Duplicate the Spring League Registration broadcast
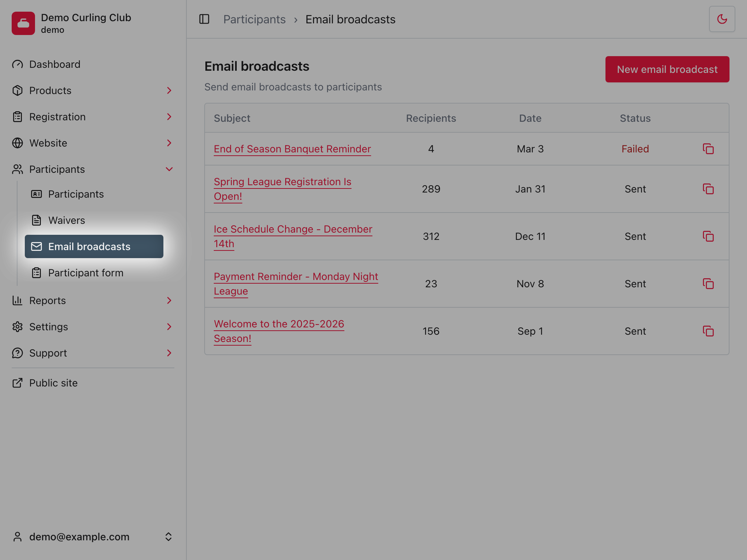Viewport: 747px width, 560px height. (x=708, y=189)
